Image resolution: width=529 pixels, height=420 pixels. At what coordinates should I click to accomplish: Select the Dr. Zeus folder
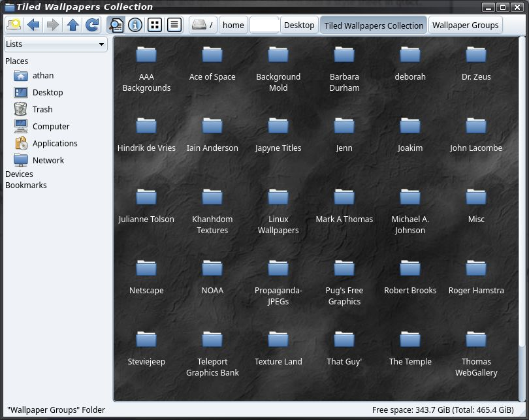pos(476,63)
